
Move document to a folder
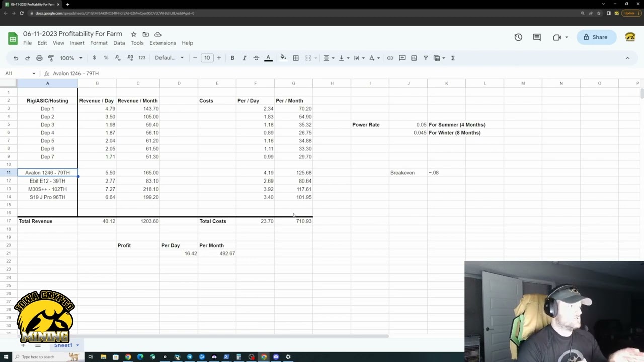coord(145,34)
